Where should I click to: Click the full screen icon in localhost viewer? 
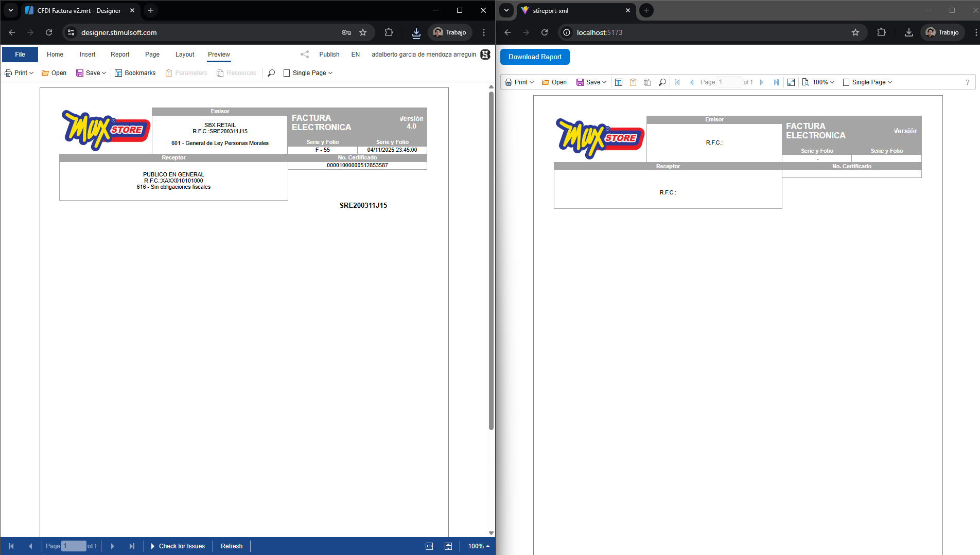[791, 82]
